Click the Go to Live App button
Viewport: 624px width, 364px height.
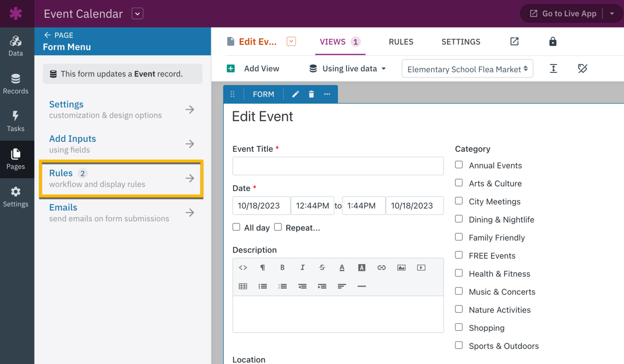563,14
